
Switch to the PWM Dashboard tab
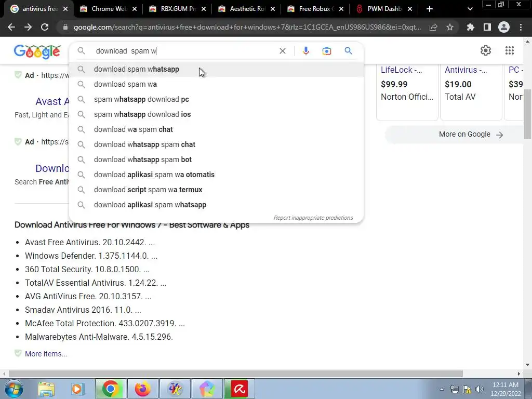pos(385,9)
